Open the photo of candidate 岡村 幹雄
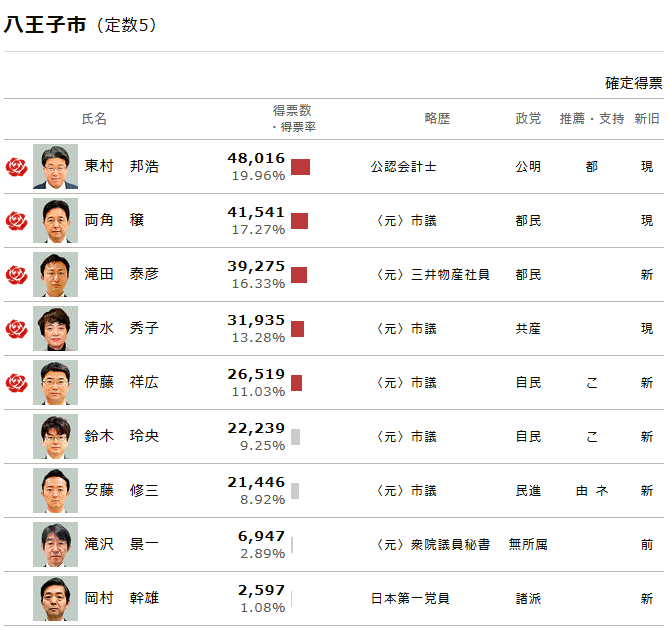The height and width of the screenshot is (628, 670). point(55,599)
